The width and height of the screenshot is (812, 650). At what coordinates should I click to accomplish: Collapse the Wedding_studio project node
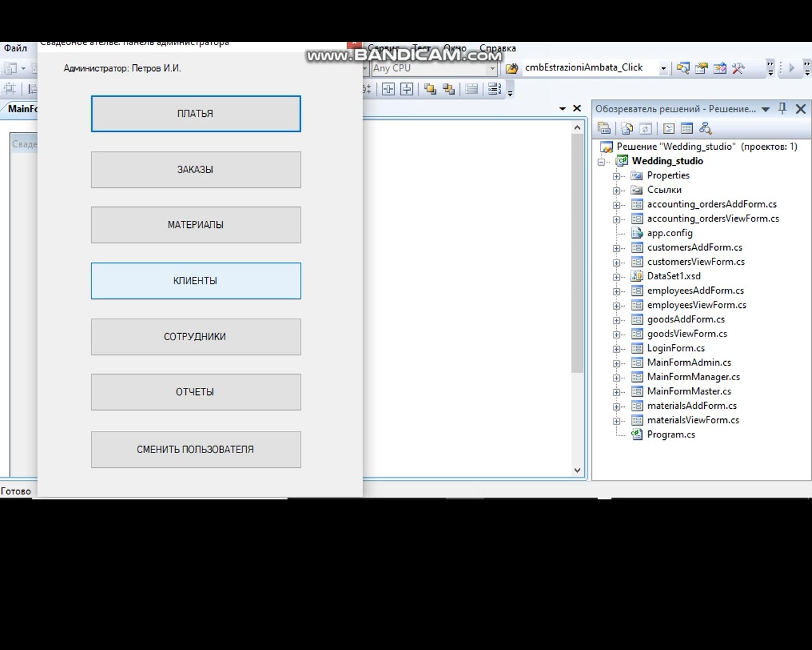(601, 161)
